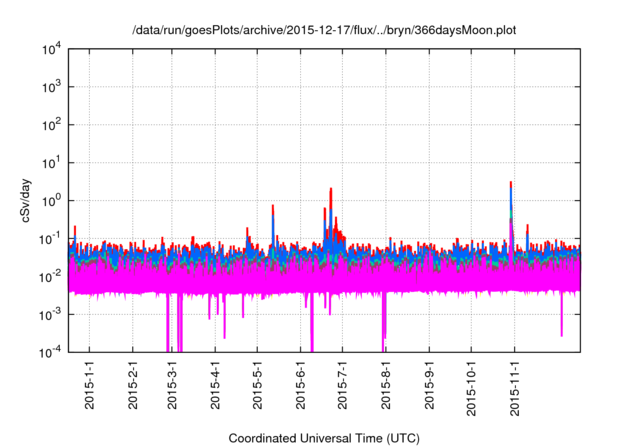Screen dimensions: 640x448
Task: Click the bottom y-axis tick label 10^-4
Action: [x=53, y=352]
